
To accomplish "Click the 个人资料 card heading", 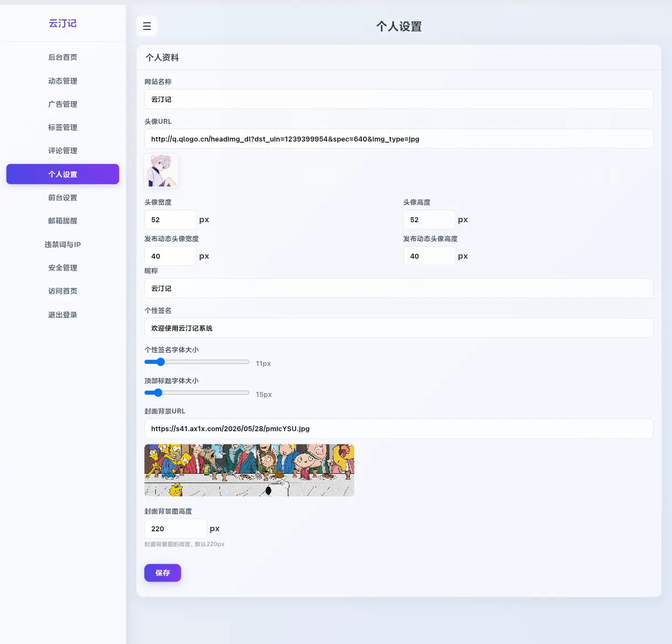I will pyautogui.click(x=162, y=57).
